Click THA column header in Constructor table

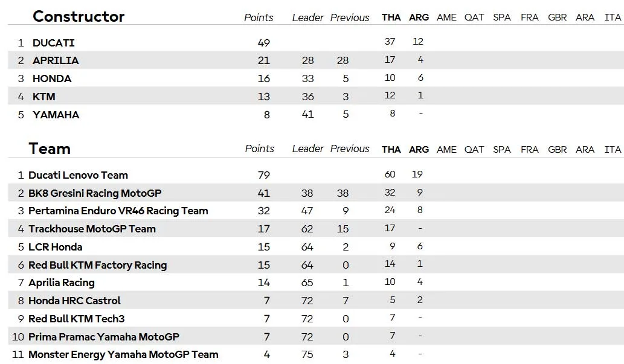pyautogui.click(x=391, y=18)
